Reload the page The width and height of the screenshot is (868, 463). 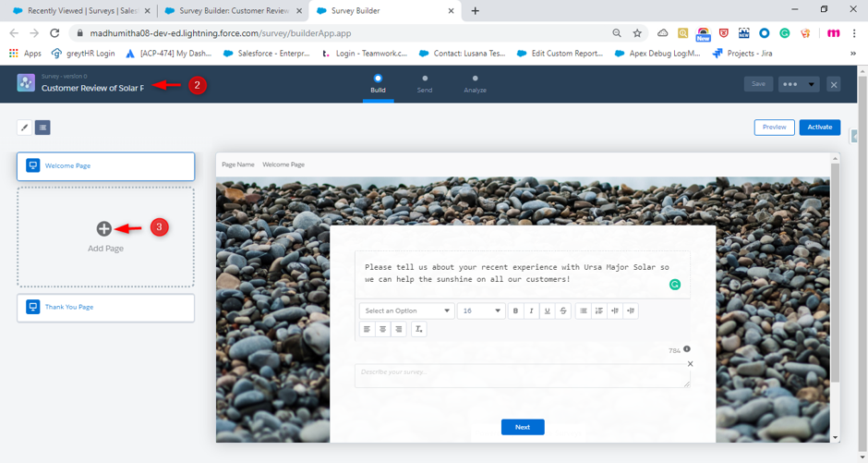(54, 33)
